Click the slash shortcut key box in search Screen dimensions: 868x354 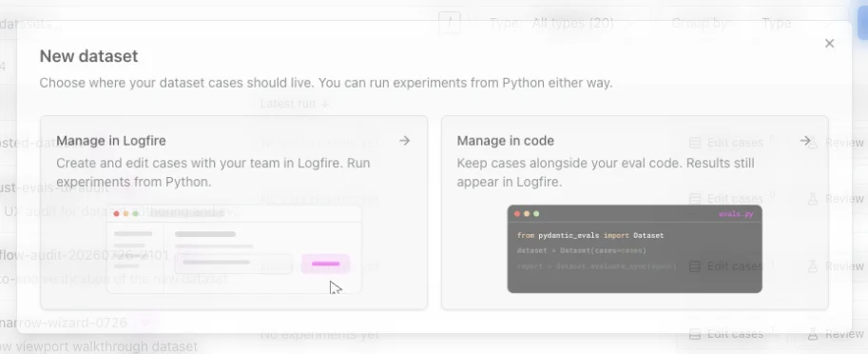(x=450, y=23)
